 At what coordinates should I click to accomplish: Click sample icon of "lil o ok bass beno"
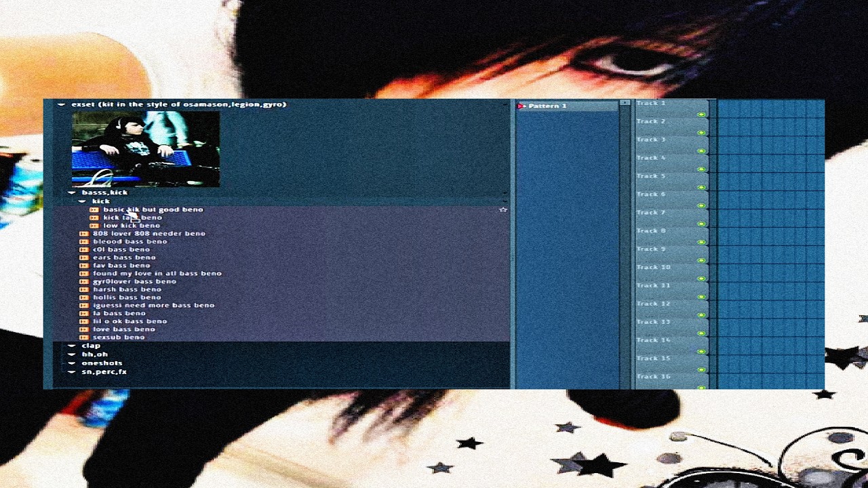[x=84, y=321]
